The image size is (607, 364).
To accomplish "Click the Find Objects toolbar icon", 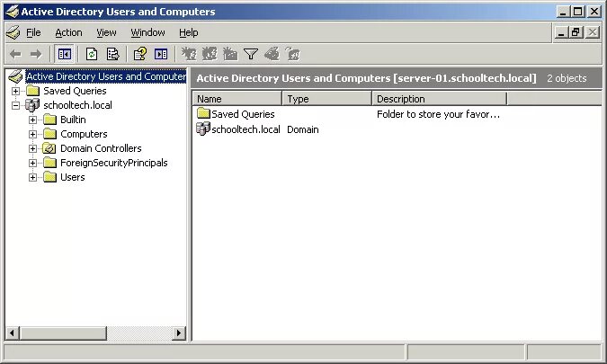I will click(x=272, y=54).
